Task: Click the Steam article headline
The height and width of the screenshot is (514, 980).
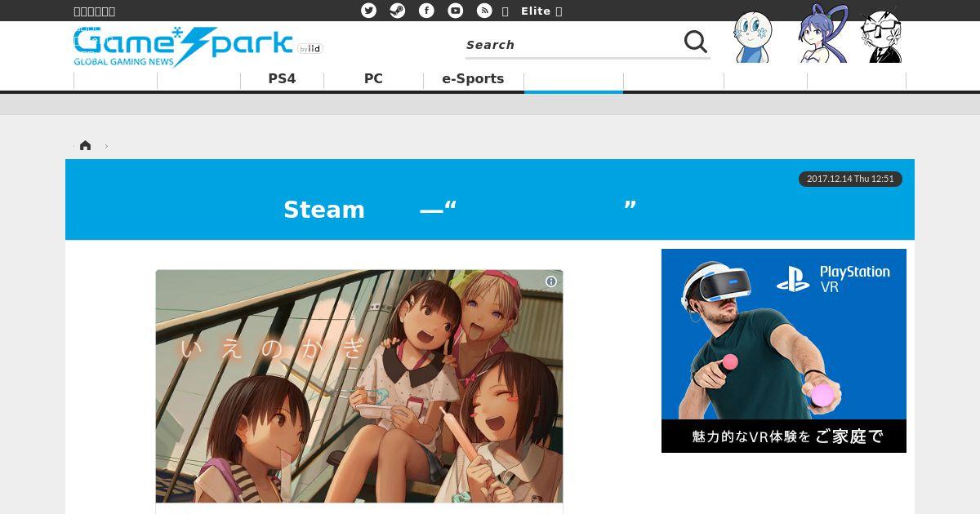Action: pos(460,210)
